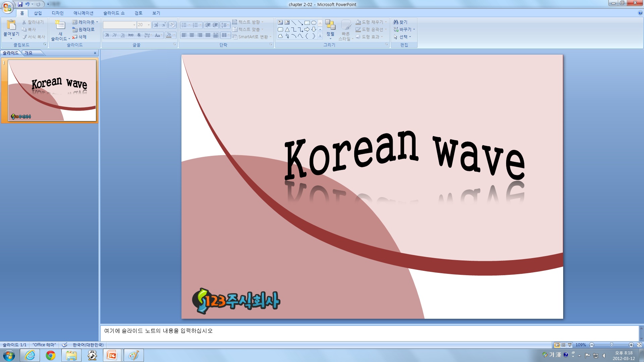This screenshot has height=362, width=644.
Task: Switch to the 삽입 tab
Action: point(38,13)
